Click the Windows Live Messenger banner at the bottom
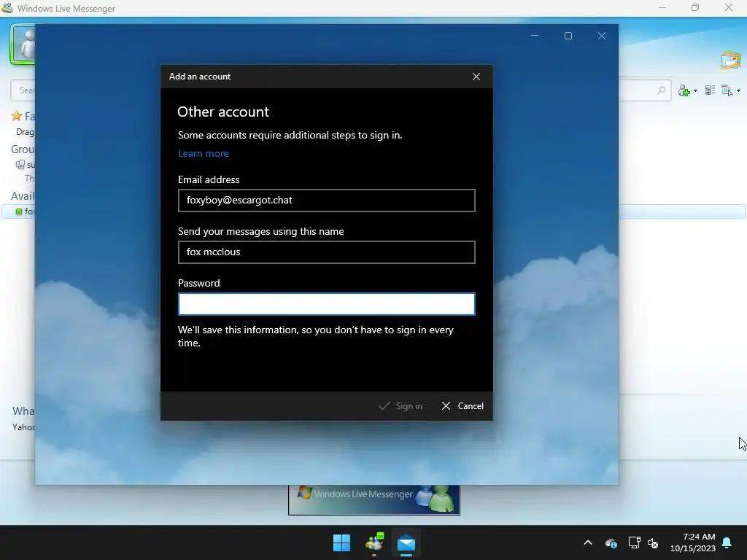 click(374, 499)
